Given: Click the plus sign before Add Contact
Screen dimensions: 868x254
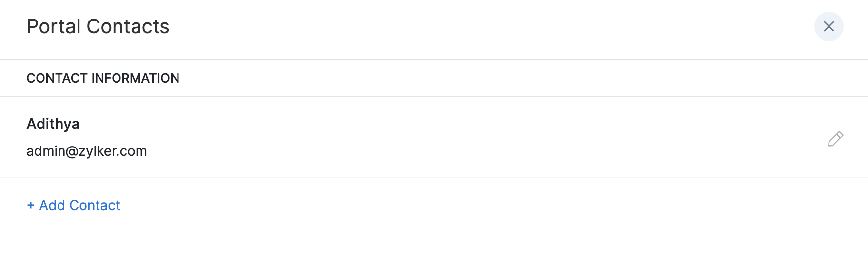Looking at the screenshot, I should [31, 205].
